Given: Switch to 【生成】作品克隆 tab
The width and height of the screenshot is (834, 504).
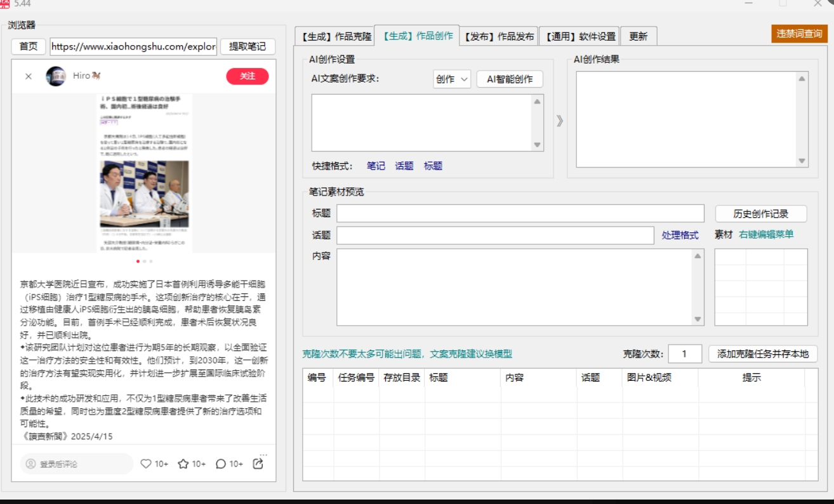Looking at the screenshot, I should point(334,37).
